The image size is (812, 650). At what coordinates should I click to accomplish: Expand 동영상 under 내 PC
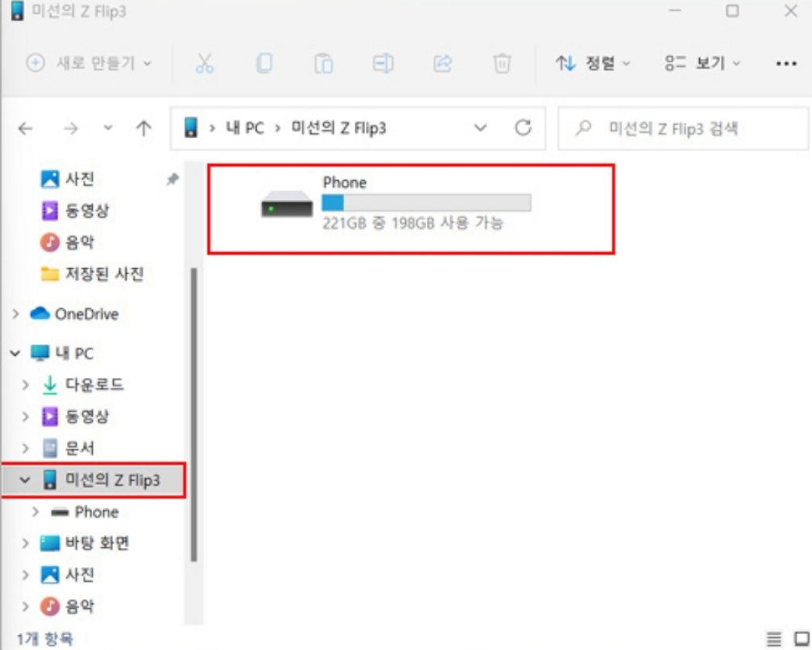pos(26,417)
